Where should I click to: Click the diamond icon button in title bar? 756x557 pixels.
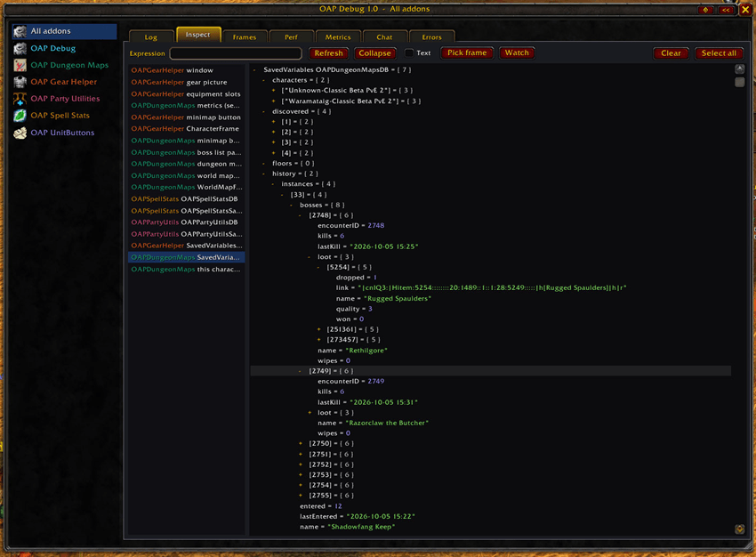705,10
